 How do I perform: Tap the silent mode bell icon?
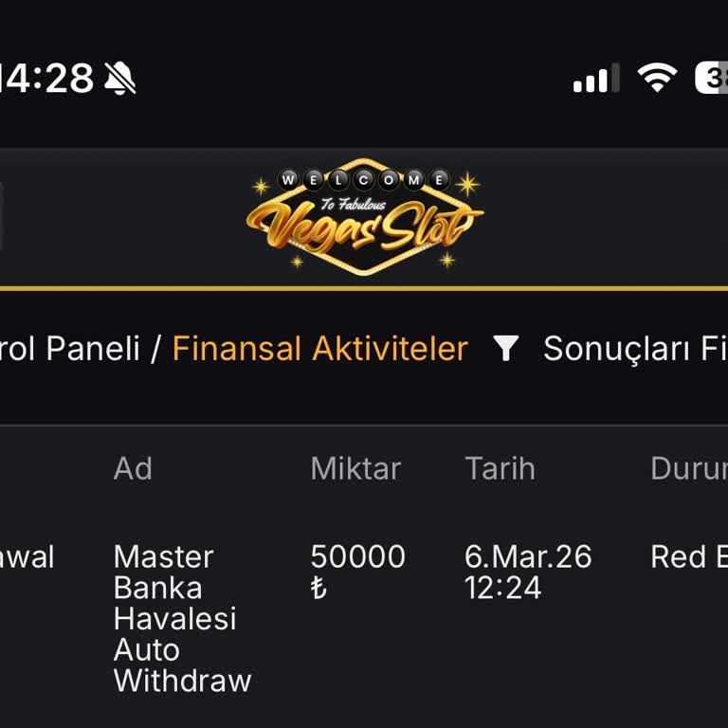(120, 79)
